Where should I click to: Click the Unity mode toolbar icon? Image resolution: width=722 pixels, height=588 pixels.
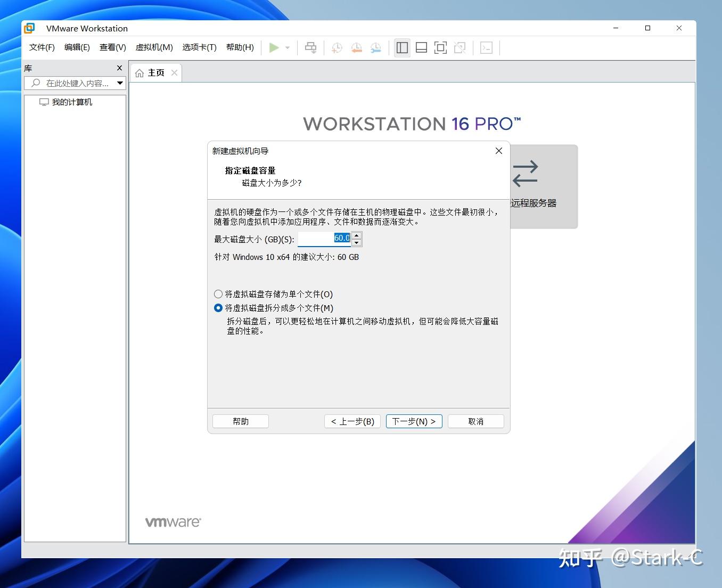[460, 47]
